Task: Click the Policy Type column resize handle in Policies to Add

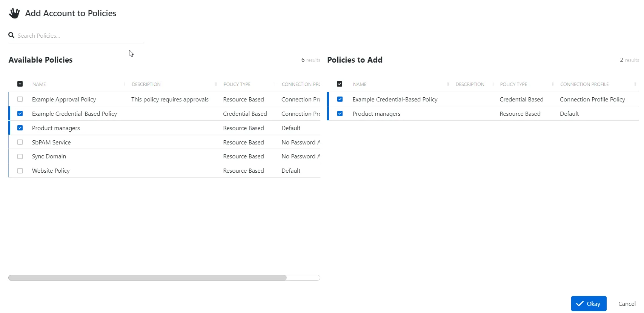Action: (553, 84)
